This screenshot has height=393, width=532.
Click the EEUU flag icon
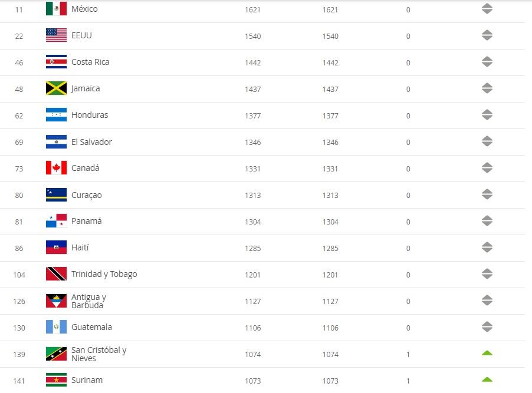[56, 35]
